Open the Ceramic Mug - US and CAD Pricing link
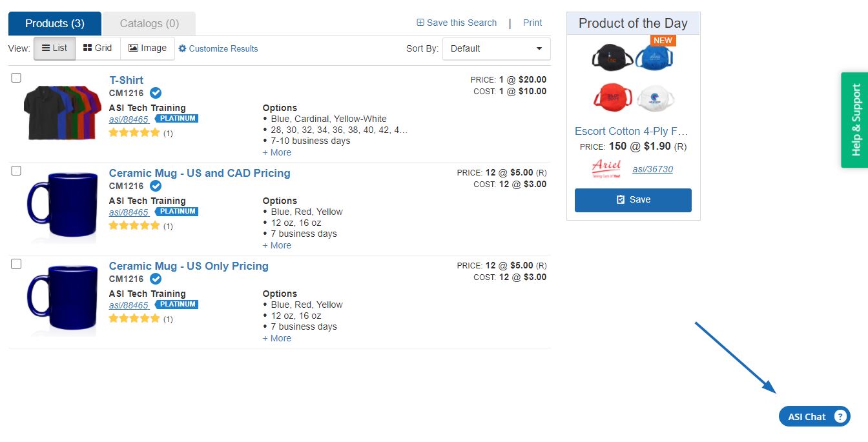This screenshot has width=868, height=442. tap(200, 173)
